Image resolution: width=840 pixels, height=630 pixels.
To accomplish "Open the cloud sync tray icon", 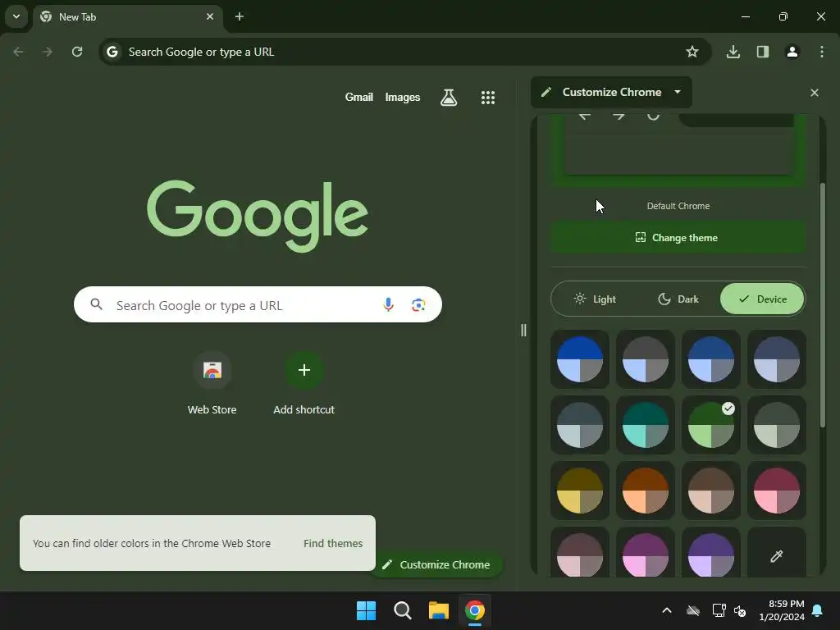I will click(693, 610).
